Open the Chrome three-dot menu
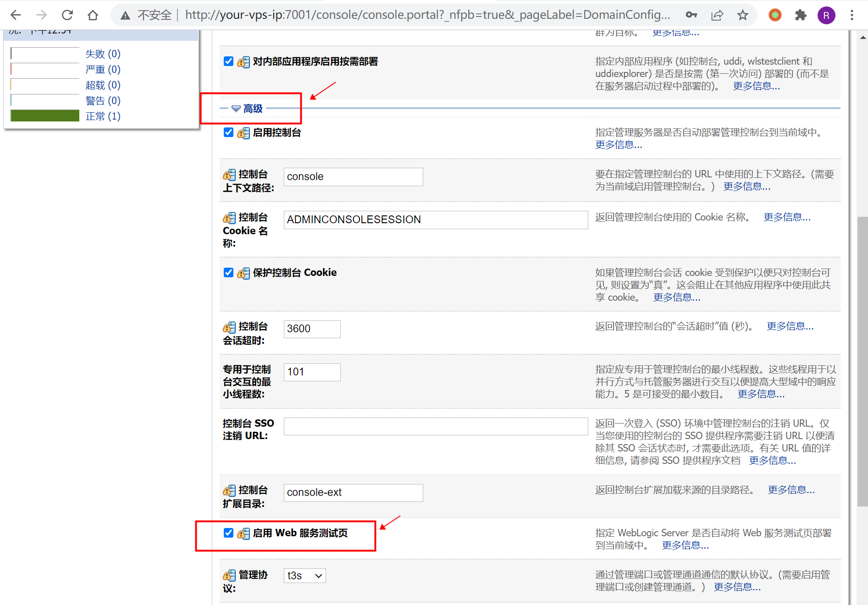 pos(851,15)
